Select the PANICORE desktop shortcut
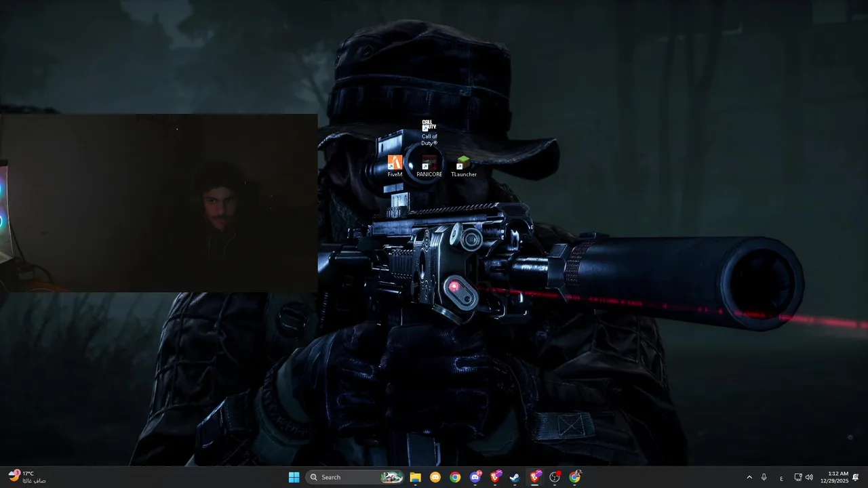The width and height of the screenshot is (868, 488). (429, 166)
